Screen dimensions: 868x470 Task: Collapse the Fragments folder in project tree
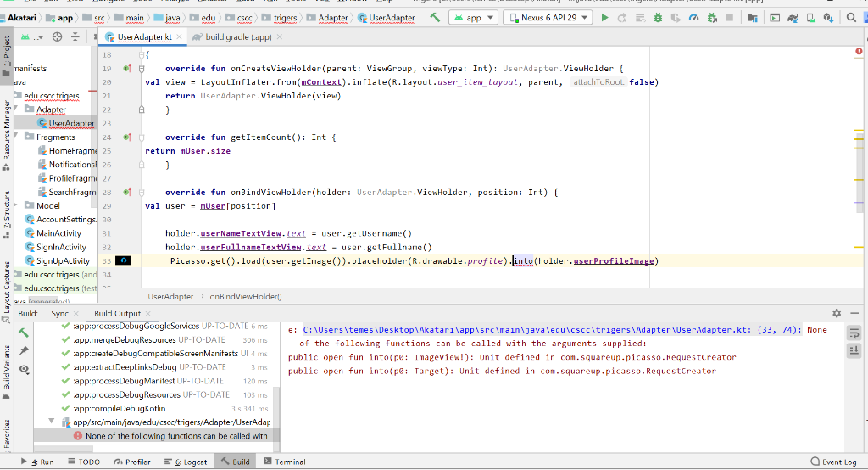point(16,137)
